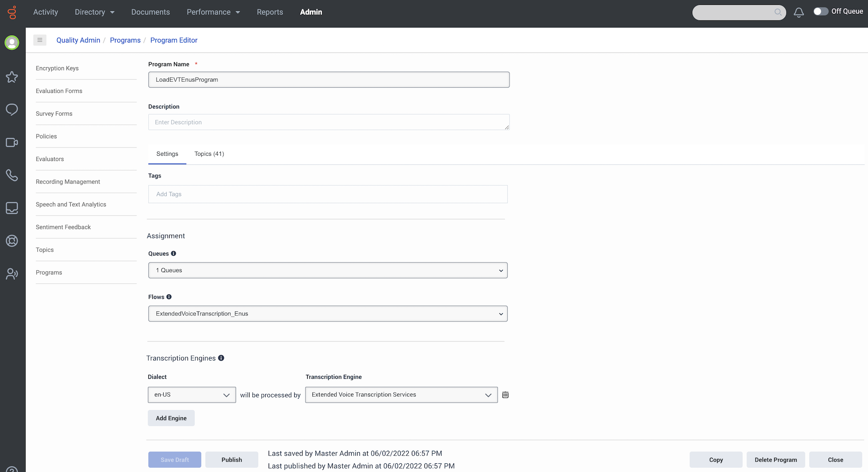
Task: Collapse the side menu with hamburger button
Action: (39, 40)
